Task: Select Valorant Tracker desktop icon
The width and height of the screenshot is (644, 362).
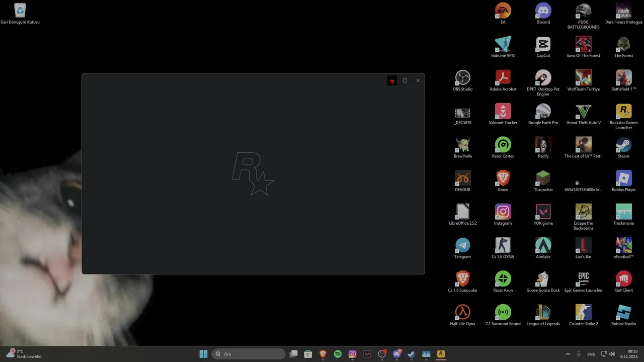Action: [x=503, y=114]
